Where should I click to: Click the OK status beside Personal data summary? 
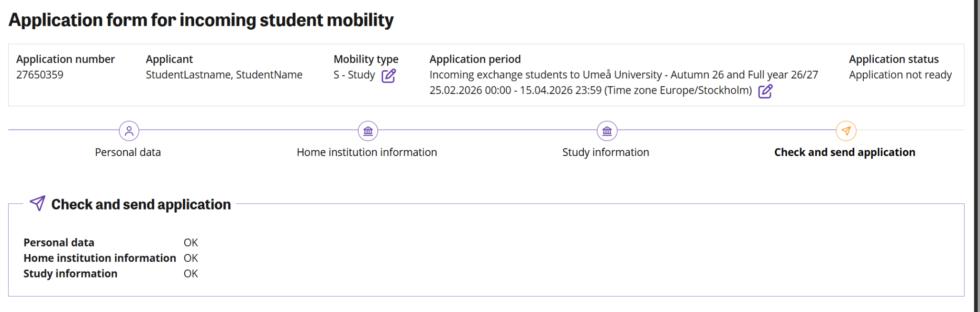[x=190, y=243]
